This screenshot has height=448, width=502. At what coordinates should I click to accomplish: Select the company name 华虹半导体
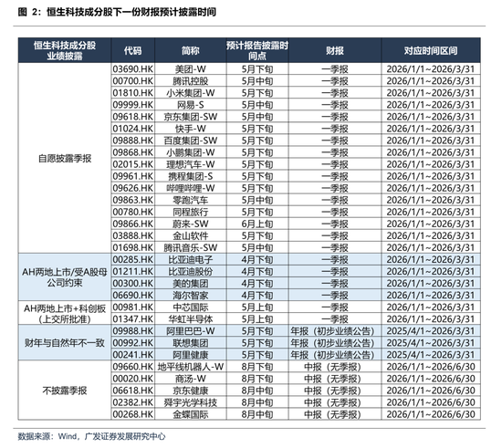pyautogui.click(x=191, y=319)
